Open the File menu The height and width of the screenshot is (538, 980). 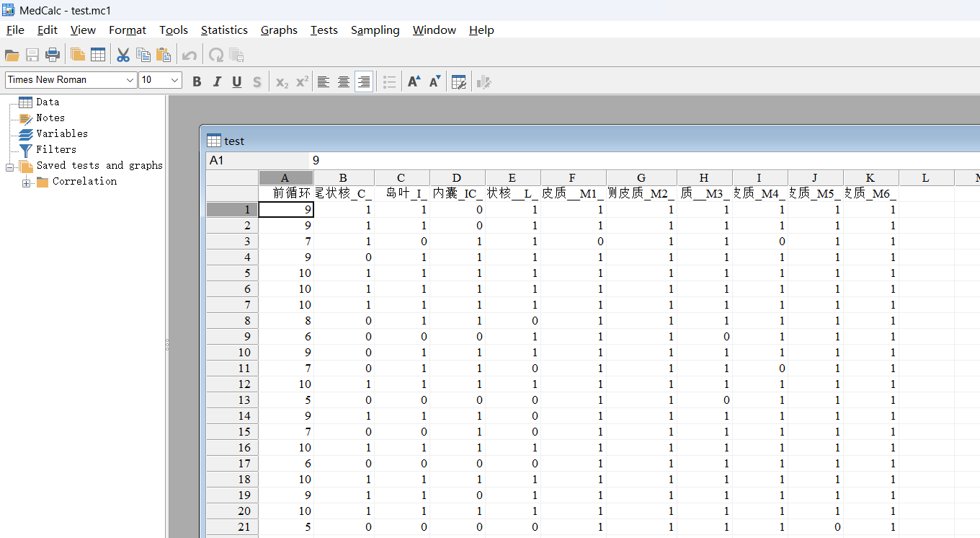point(15,30)
